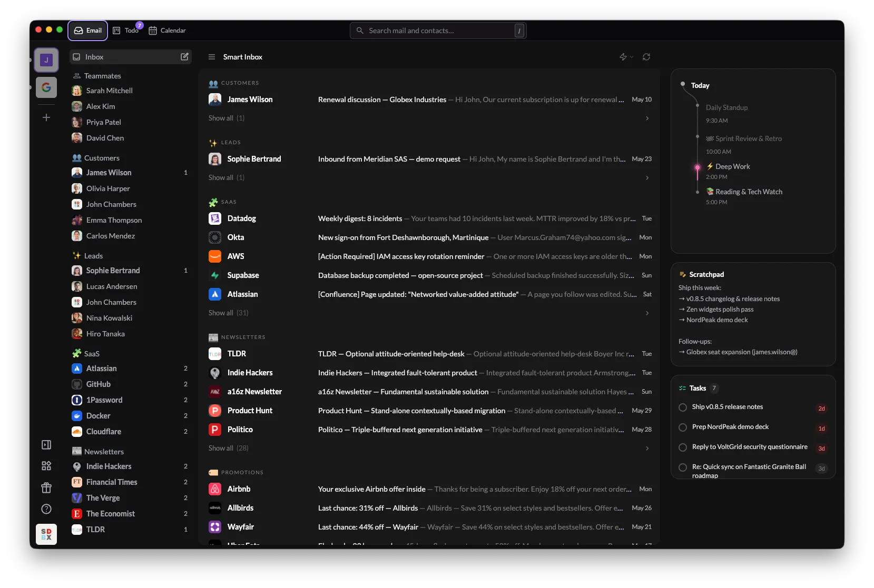Show all 1 Leads emails
874x588 pixels.
tap(227, 178)
